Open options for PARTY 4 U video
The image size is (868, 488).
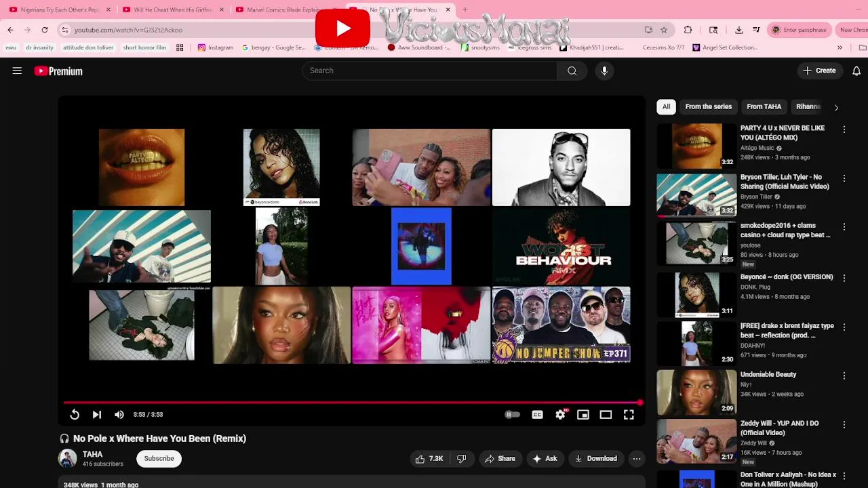pyautogui.click(x=844, y=129)
